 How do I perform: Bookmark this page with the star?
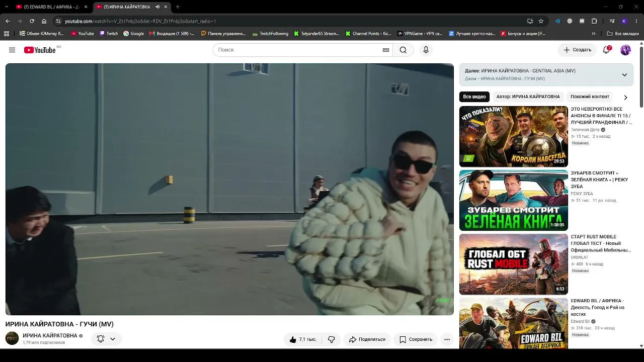(x=541, y=21)
